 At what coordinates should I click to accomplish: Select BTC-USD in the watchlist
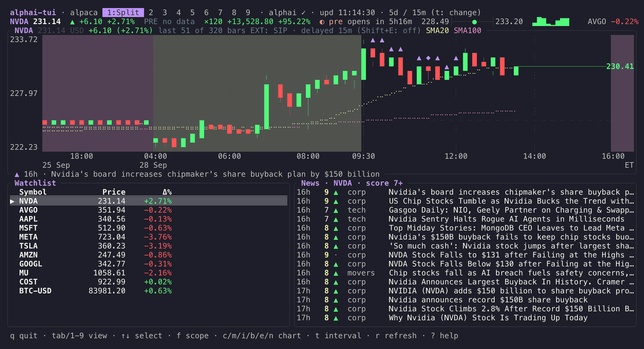point(149,291)
